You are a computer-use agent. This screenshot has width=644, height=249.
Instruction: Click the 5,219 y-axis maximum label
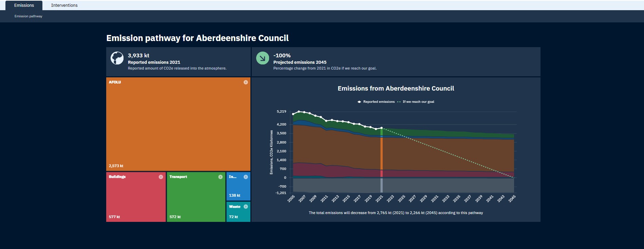282,112
